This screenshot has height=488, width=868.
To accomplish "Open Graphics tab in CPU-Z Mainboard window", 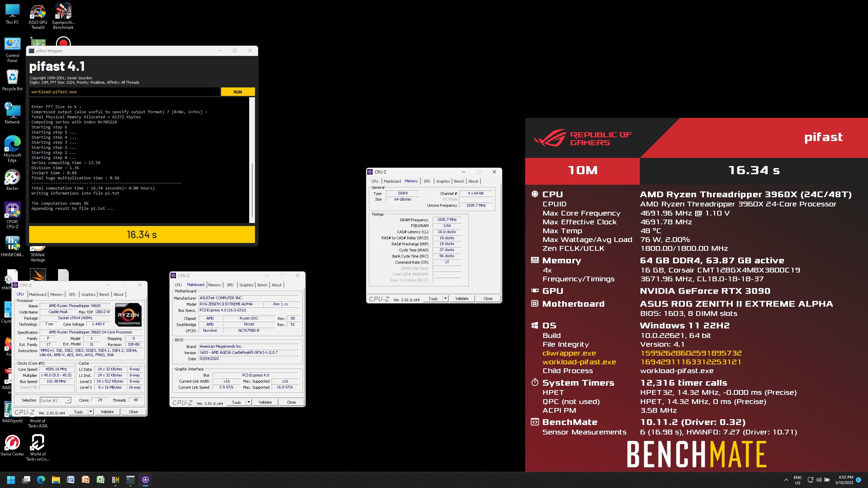I will click(x=246, y=285).
